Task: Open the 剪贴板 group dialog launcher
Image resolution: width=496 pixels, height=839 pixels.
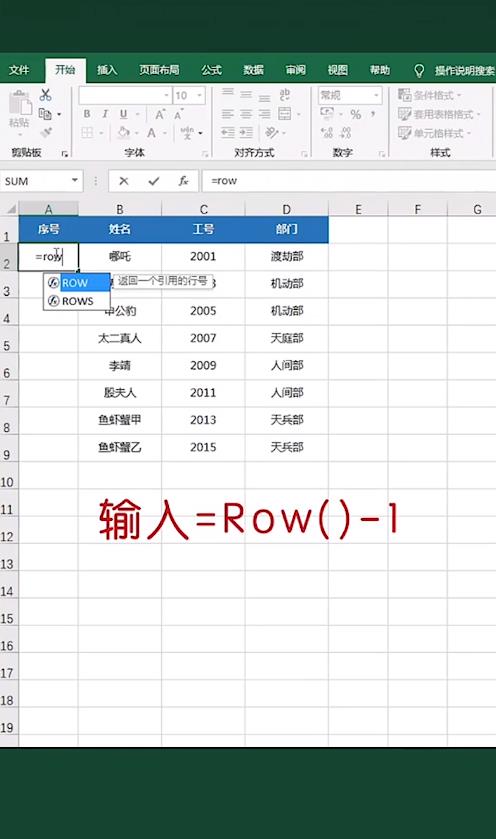Action: (65, 154)
